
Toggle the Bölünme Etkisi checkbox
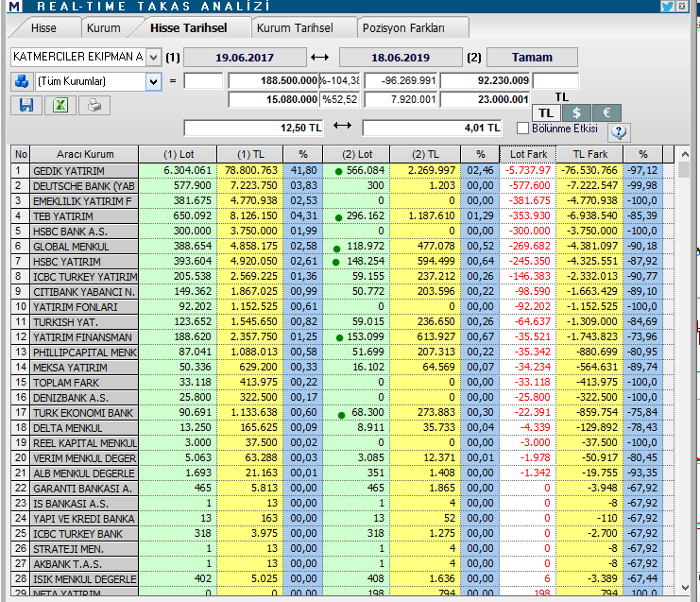(522, 129)
